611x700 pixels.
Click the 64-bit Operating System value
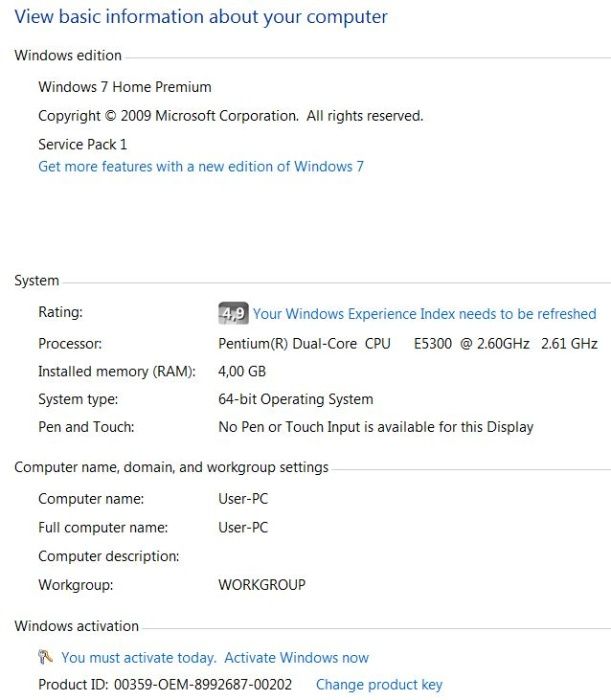[295, 399]
